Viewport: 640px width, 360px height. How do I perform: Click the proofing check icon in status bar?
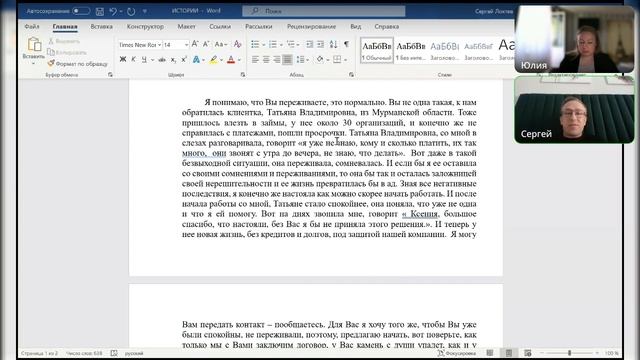114,353
